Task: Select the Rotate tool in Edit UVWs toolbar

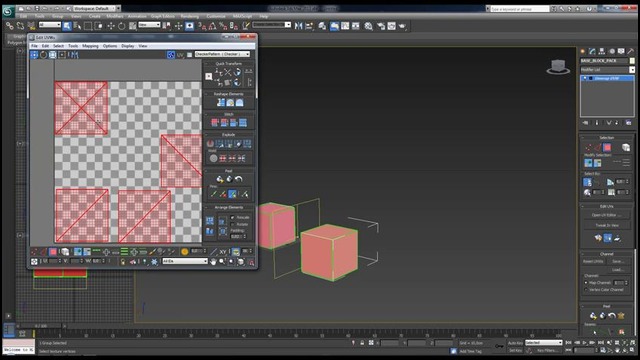Action: [x=43, y=55]
